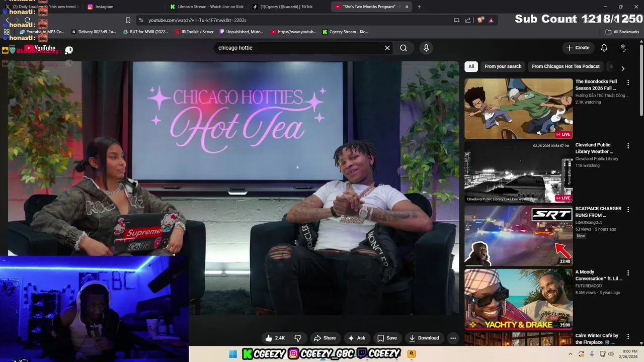Click the Create button
The width and height of the screenshot is (644, 362).
pos(578,48)
